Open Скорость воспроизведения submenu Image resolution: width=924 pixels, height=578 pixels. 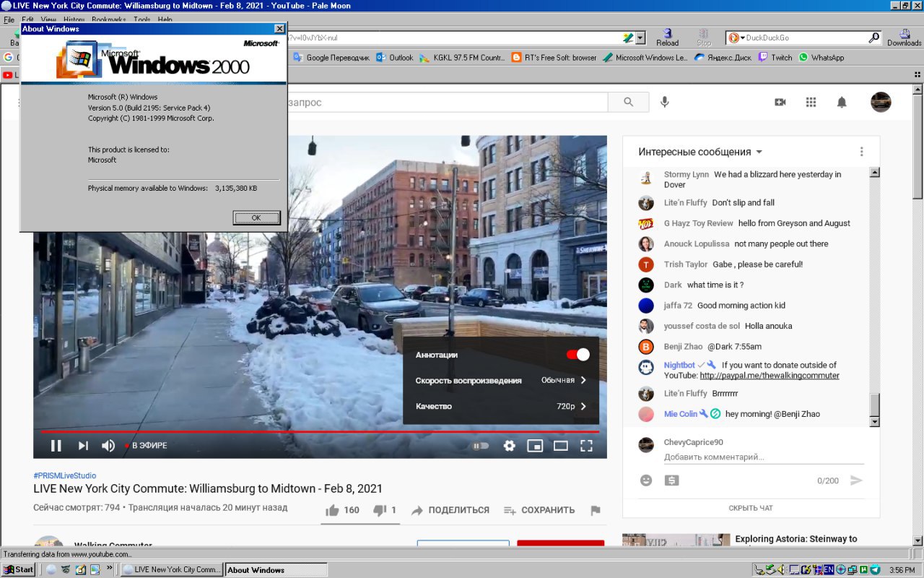(x=501, y=380)
